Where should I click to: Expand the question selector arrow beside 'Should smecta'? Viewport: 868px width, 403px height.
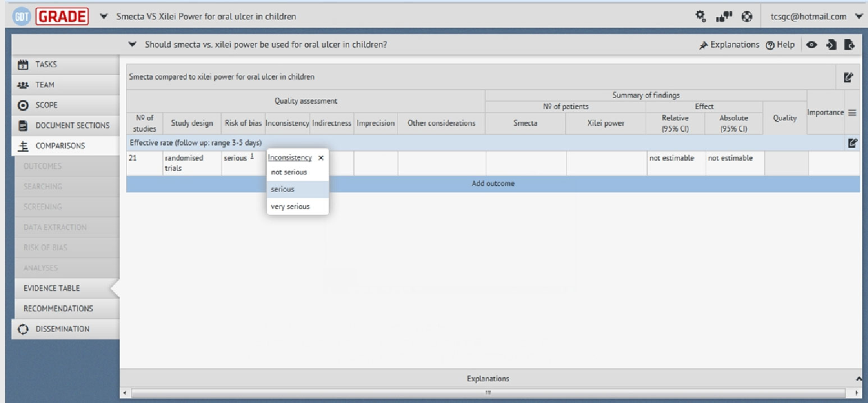(x=133, y=45)
